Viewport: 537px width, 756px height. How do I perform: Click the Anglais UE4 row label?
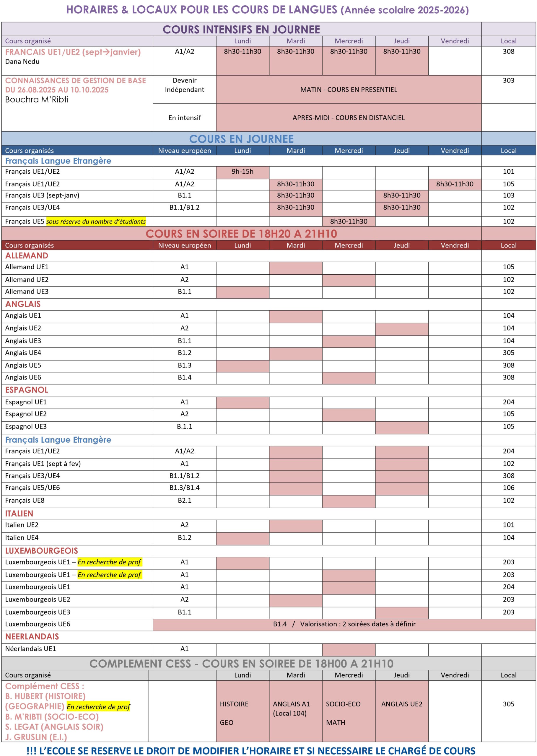click(23, 353)
